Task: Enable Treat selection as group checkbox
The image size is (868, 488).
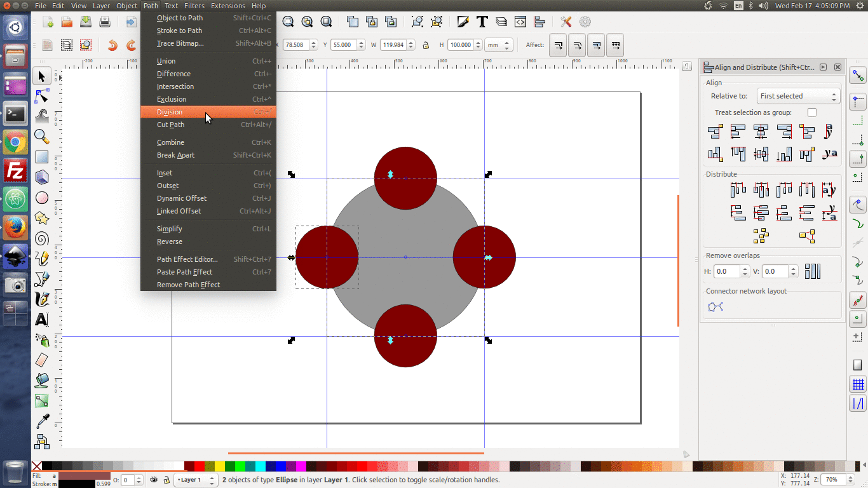Action: pyautogui.click(x=812, y=112)
